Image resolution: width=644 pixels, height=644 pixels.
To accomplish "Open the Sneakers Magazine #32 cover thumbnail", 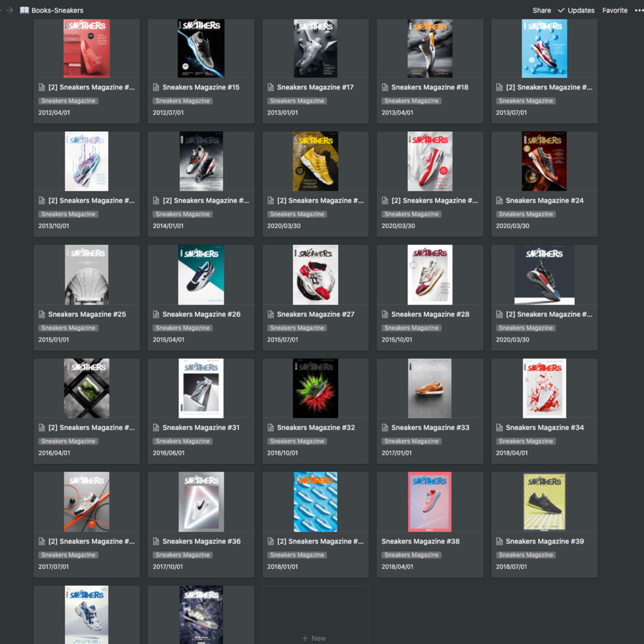I will click(315, 389).
